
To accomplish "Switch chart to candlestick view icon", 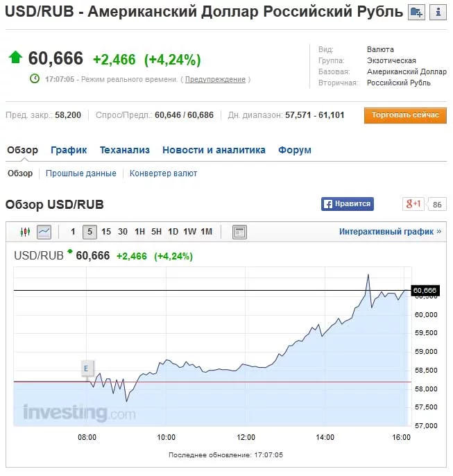I will 26,232.
